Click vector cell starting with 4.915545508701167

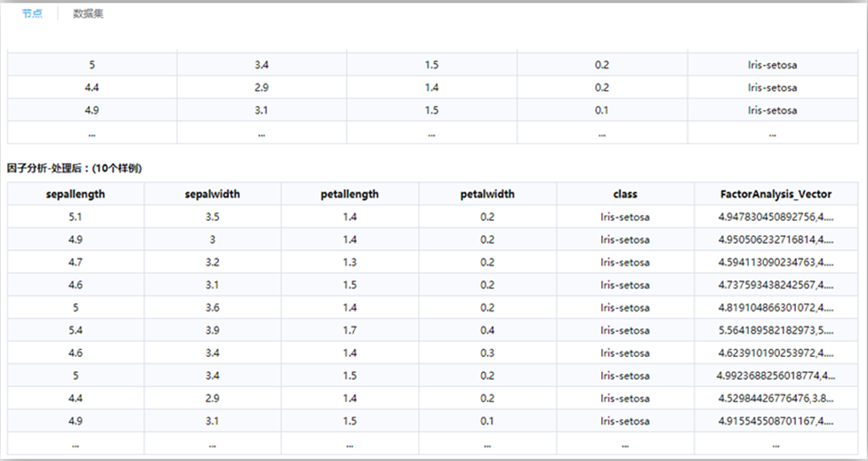point(776,421)
